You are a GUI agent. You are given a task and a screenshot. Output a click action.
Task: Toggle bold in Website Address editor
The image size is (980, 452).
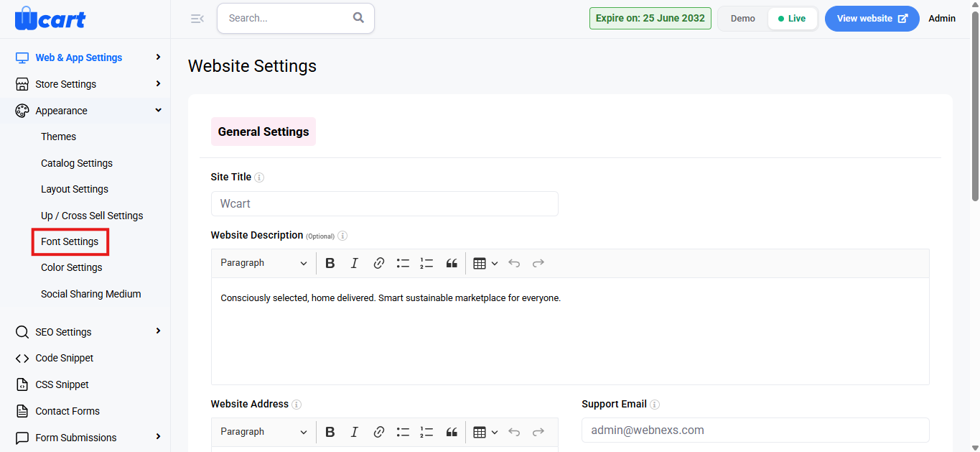tap(330, 432)
